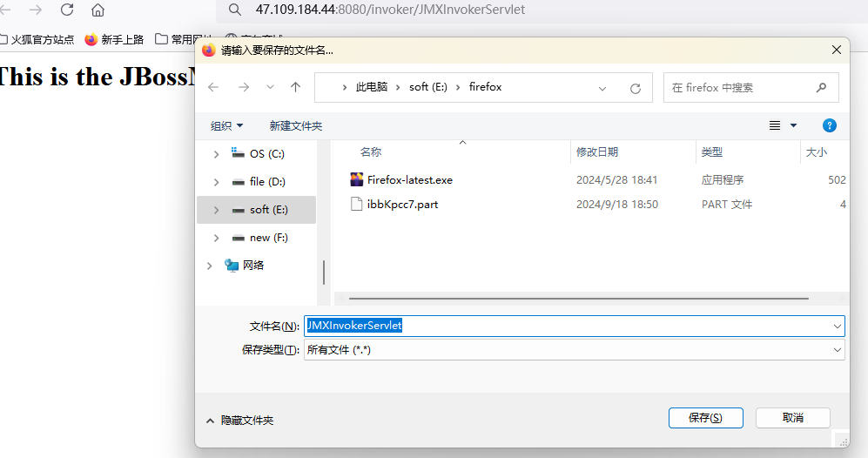Click the address bar search magnifier
Viewport: 868px width, 458px height.
tap(235, 10)
